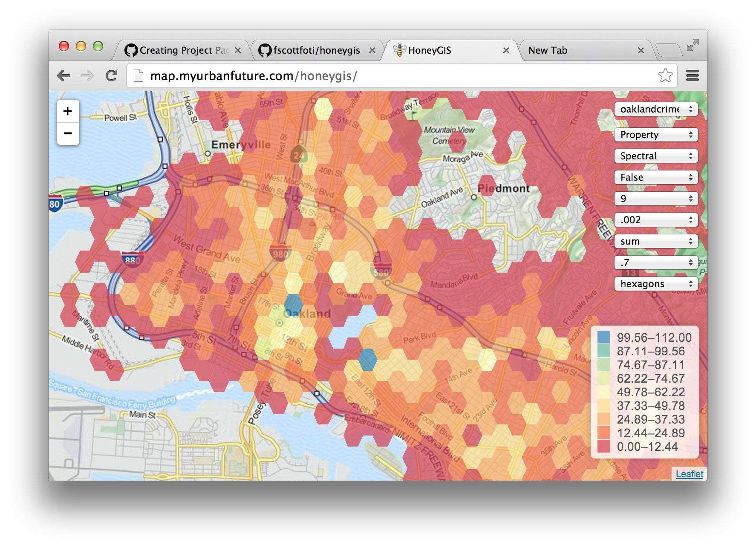Open the hexagons geometry dropdown
Viewport: 756px width, 548px height.
pos(655,284)
